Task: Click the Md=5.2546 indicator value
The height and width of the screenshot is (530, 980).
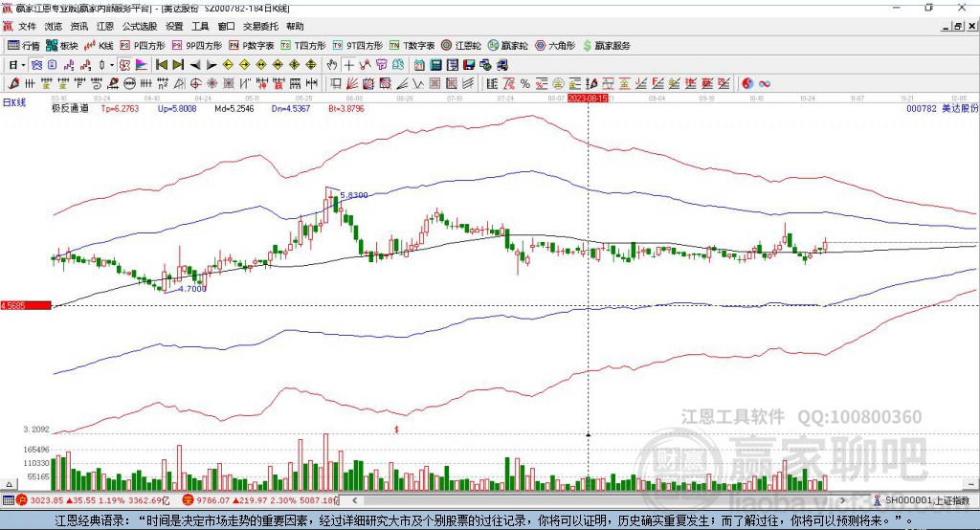Action: 234,109
